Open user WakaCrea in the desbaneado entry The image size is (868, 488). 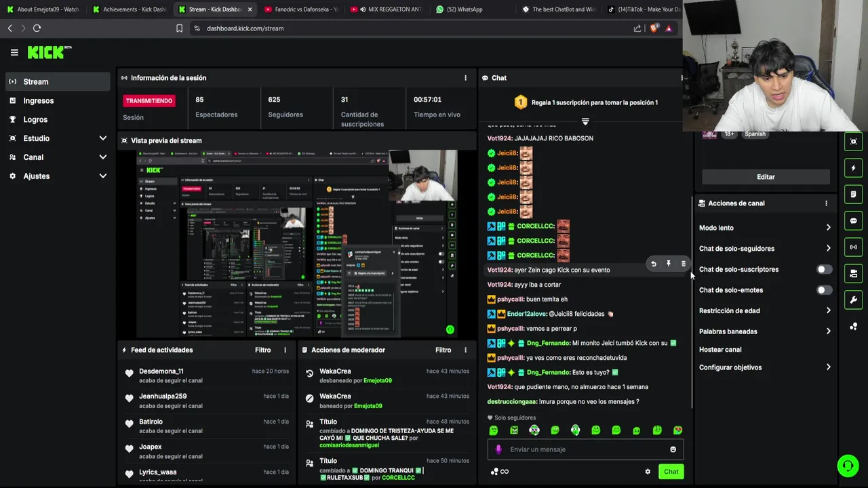335,371
